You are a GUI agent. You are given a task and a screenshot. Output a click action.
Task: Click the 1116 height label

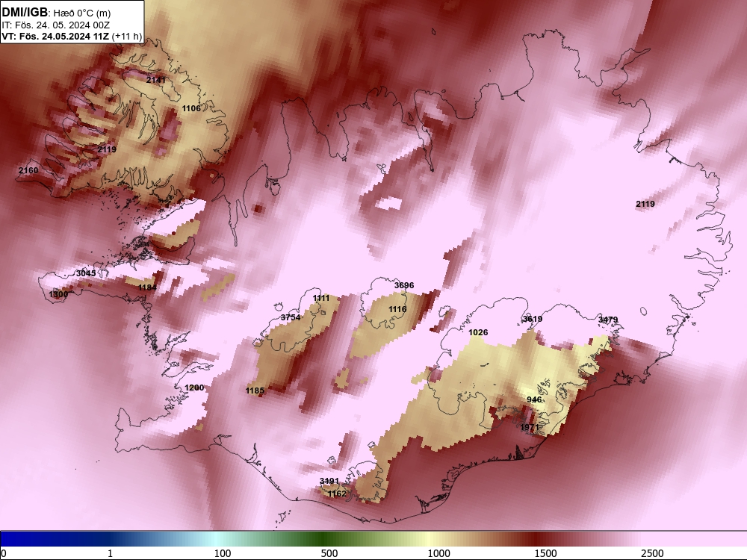click(x=397, y=310)
